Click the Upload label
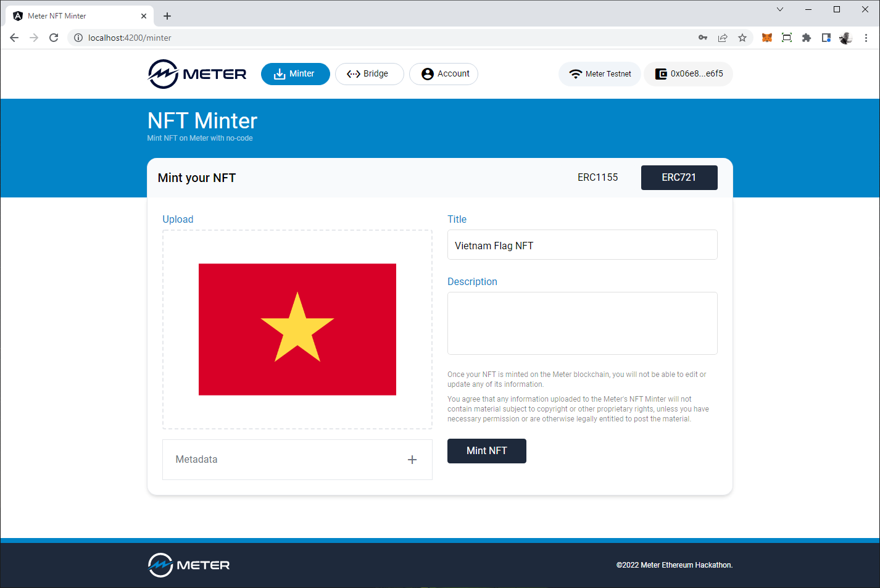The height and width of the screenshot is (588, 880). click(178, 219)
